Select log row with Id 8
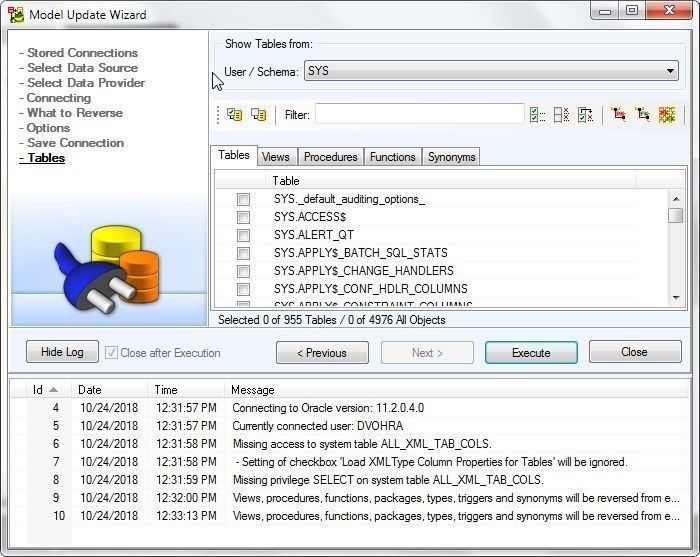Screen dimensions: 700x557 click(x=350, y=480)
